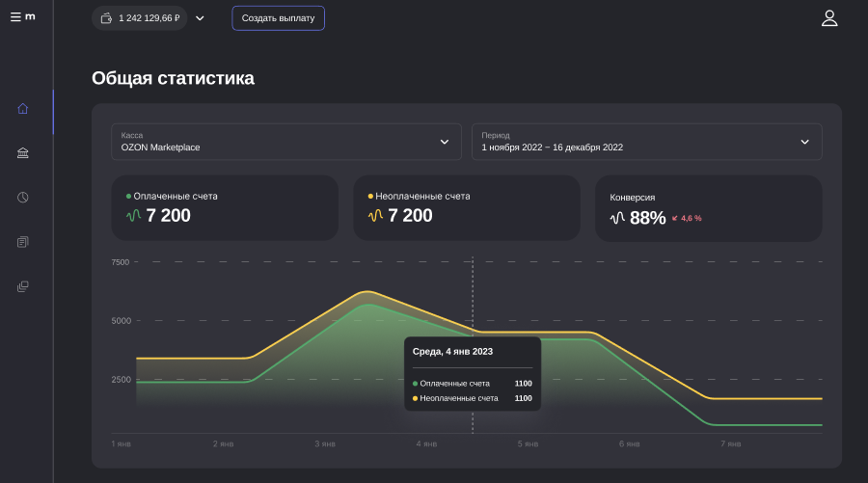This screenshot has height=483, width=868.
Task: Open the Касса OZON Marketplace dropdown
Action: pos(285,142)
